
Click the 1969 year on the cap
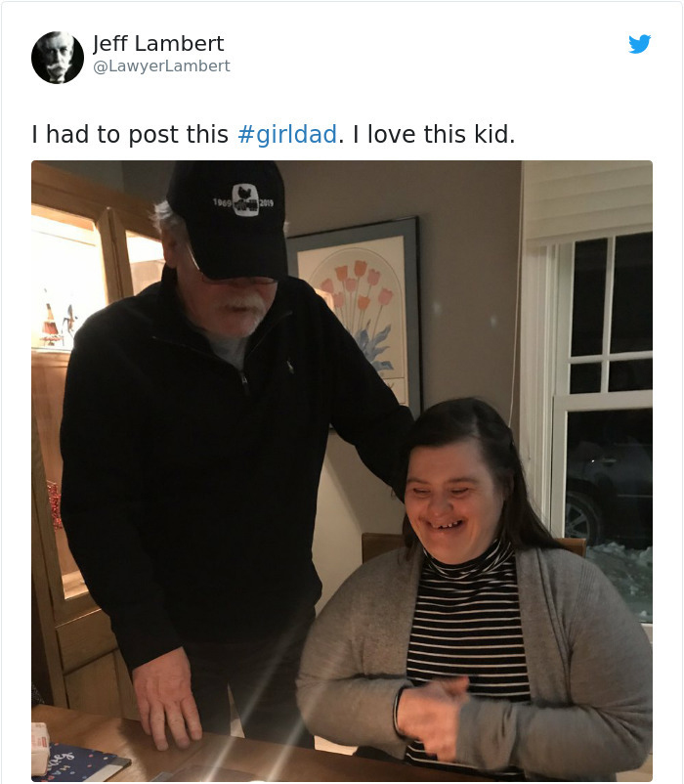(x=222, y=202)
